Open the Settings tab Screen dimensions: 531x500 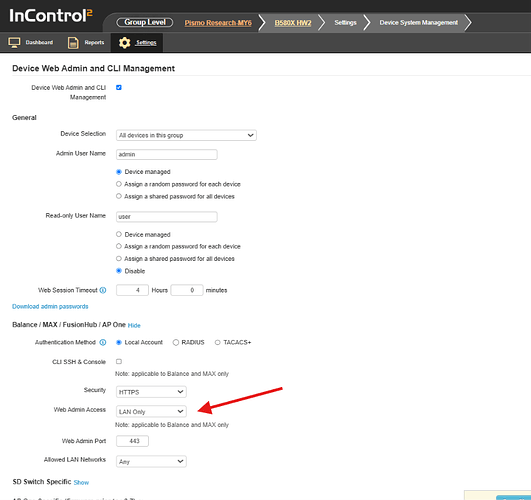(x=137, y=43)
